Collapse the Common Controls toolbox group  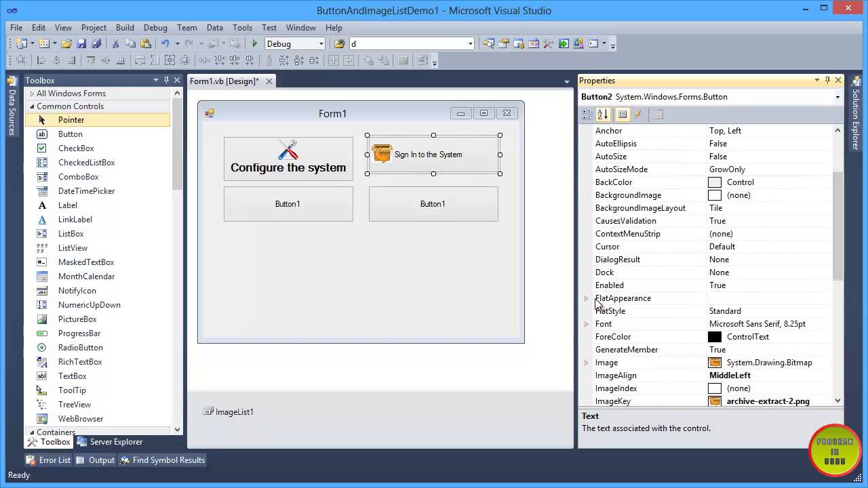click(31, 106)
